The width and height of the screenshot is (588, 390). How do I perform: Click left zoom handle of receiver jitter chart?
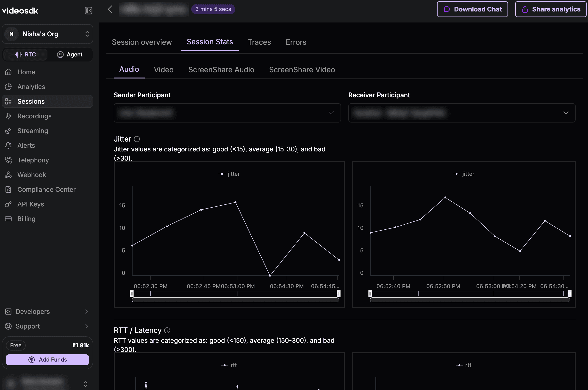370,294
